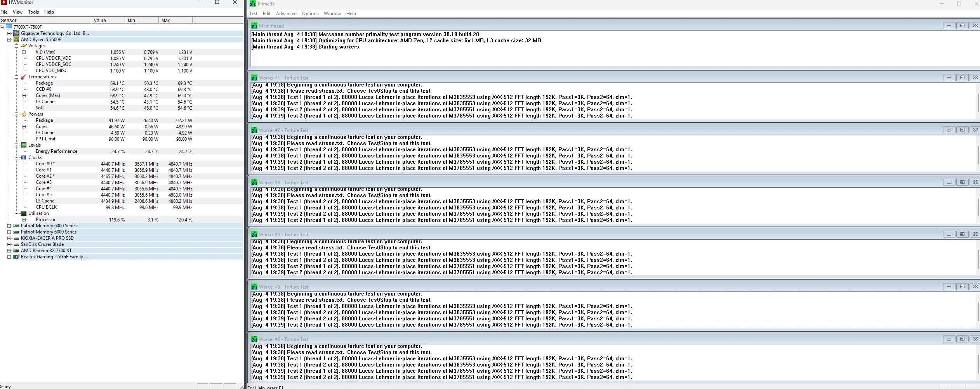Open Prime95's Help menu

tap(351, 14)
